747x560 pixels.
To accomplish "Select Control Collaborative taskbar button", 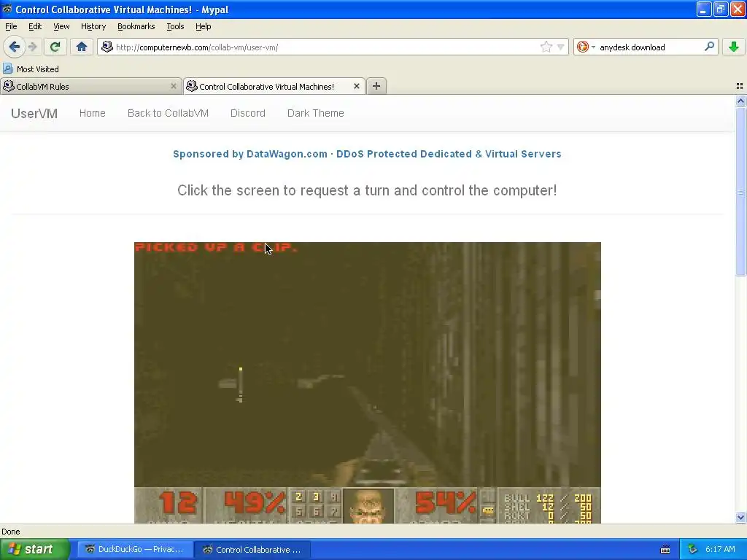I will click(x=252, y=549).
